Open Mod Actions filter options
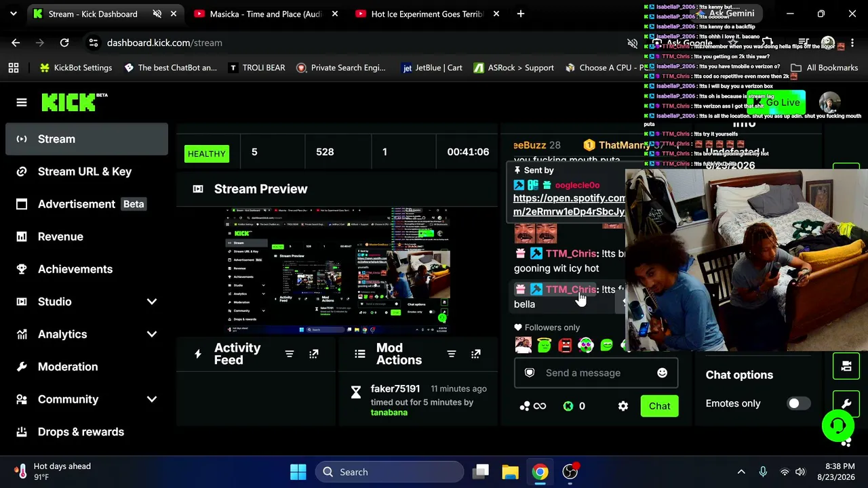 tap(452, 354)
